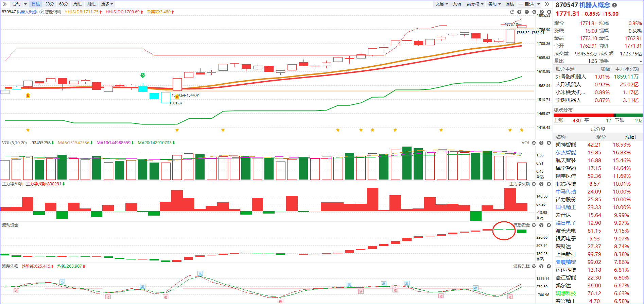Open constituent stock 夏厦精密

tap(566, 262)
